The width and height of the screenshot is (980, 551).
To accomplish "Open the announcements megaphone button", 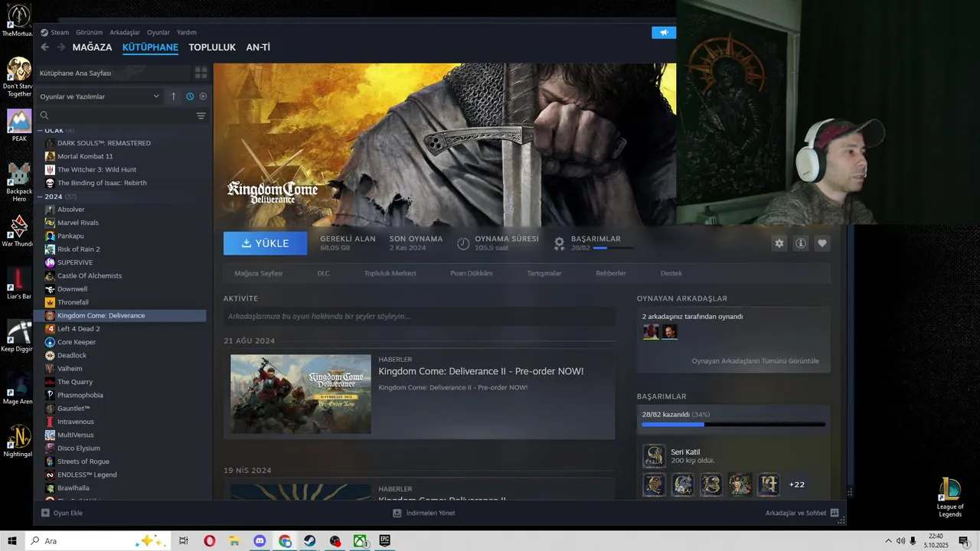I will 664,32.
